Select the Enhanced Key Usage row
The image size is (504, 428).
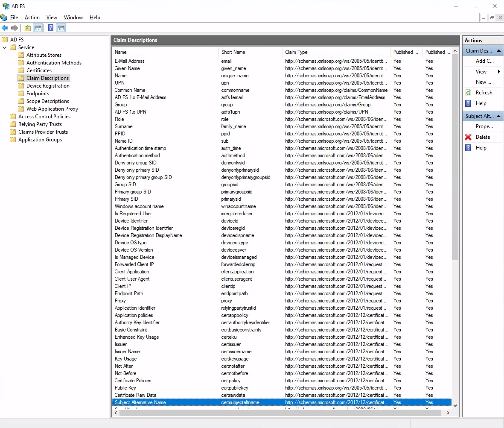click(x=282, y=337)
